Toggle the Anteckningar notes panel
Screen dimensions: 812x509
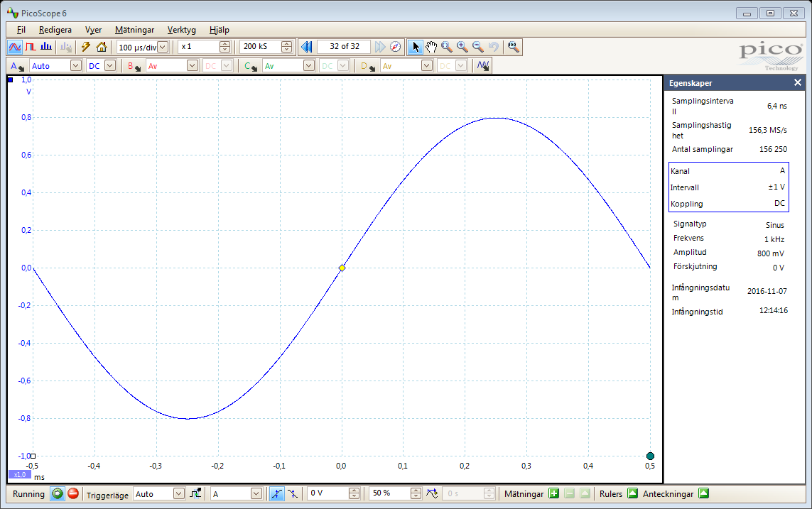tap(703, 493)
